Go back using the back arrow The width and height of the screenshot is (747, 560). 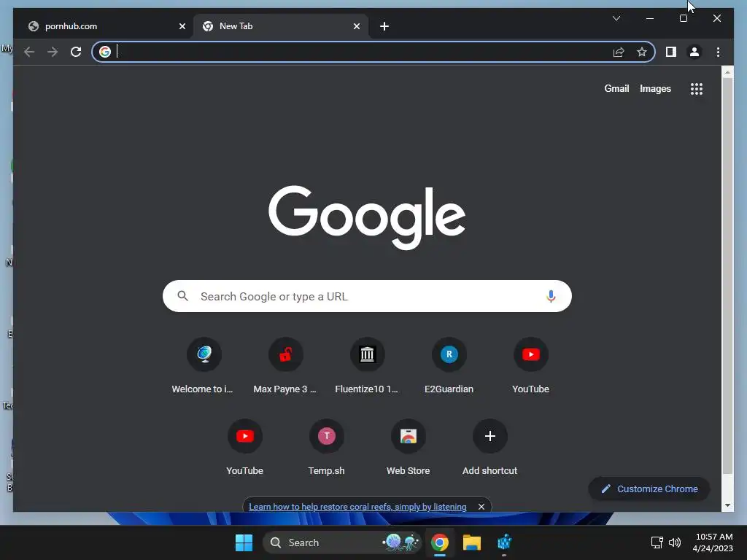(x=29, y=52)
